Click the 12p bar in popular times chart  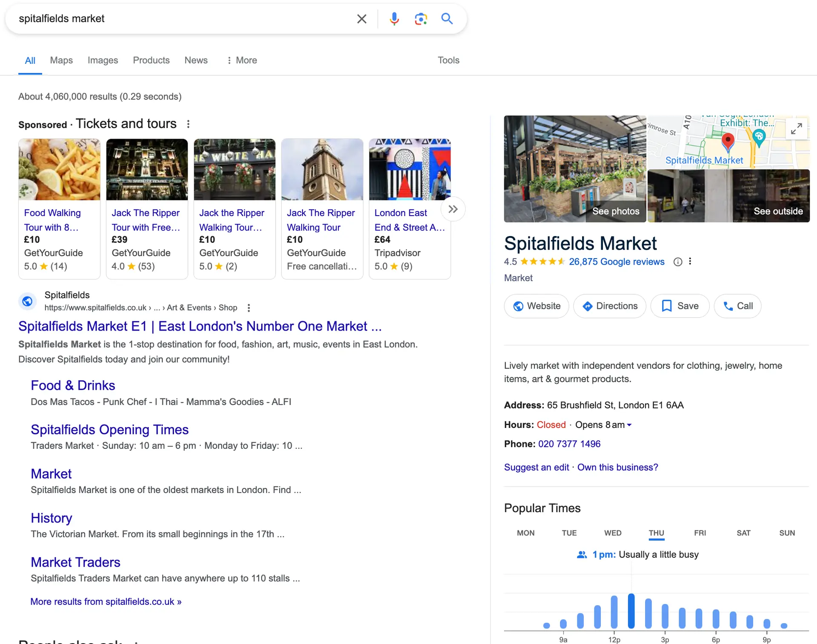(614, 612)
